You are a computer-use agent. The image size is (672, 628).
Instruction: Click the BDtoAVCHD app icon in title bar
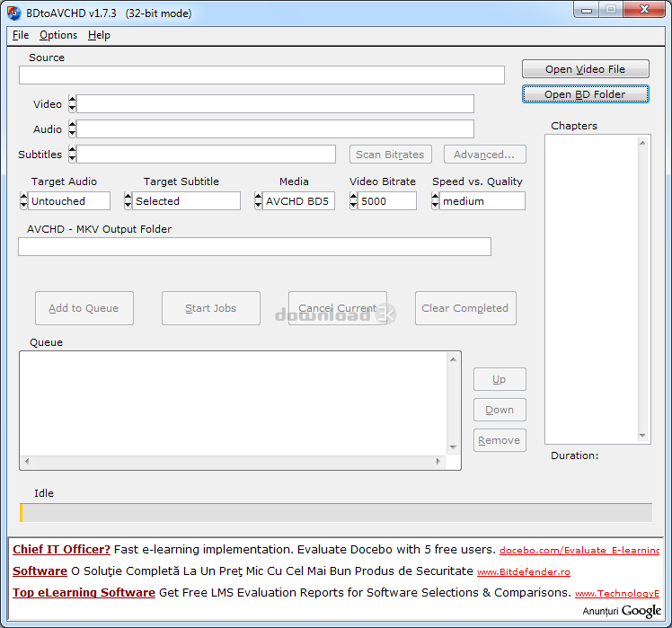pyautogui.click(x=13, y=13)
